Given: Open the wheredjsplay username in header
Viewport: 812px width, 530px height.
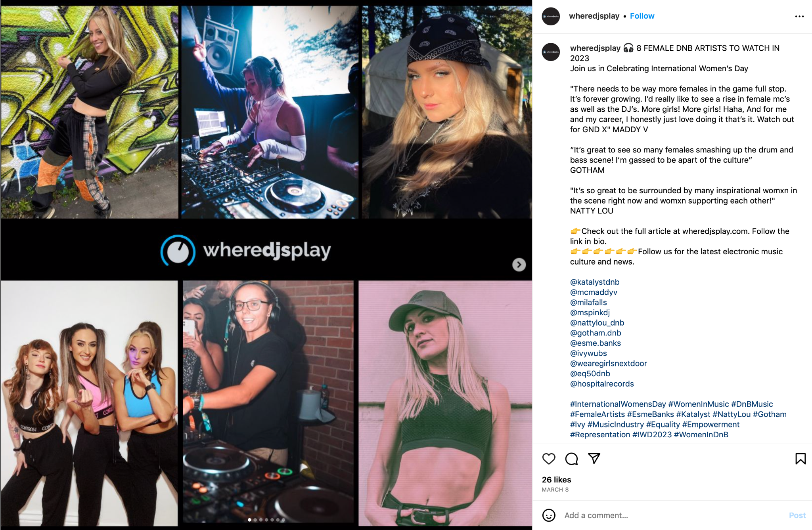Looking at the screenshot, I should pyautogui.click(x=594, y=16).
